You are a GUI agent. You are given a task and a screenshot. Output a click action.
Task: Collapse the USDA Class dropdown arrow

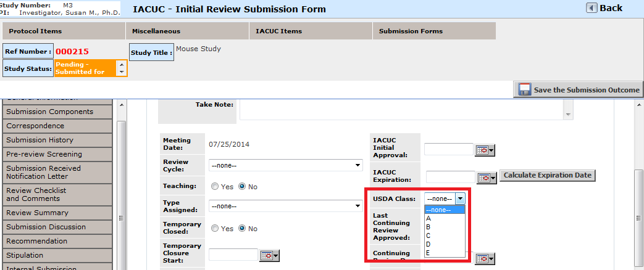click(x=461, y=198)
